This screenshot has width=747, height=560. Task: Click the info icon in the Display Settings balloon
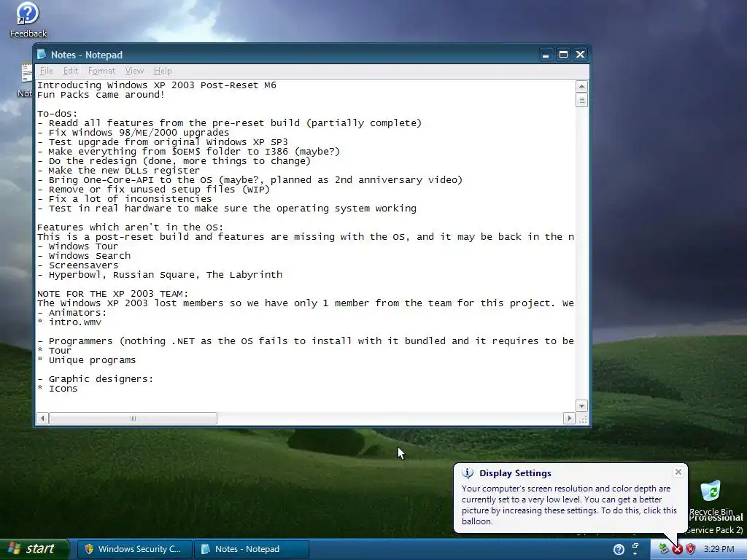pyautogui.click(x=468, y=472)
